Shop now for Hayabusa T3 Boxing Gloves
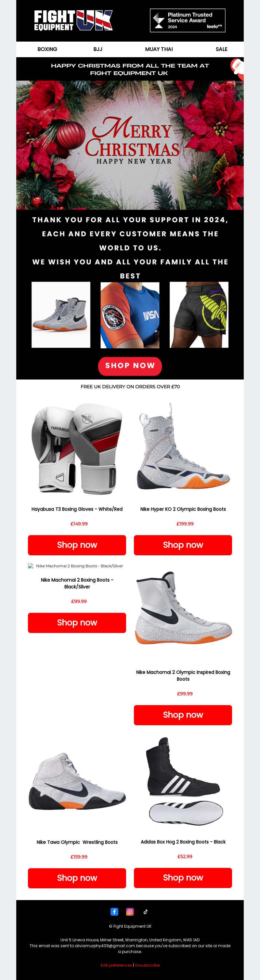 (x=77, y=545)
